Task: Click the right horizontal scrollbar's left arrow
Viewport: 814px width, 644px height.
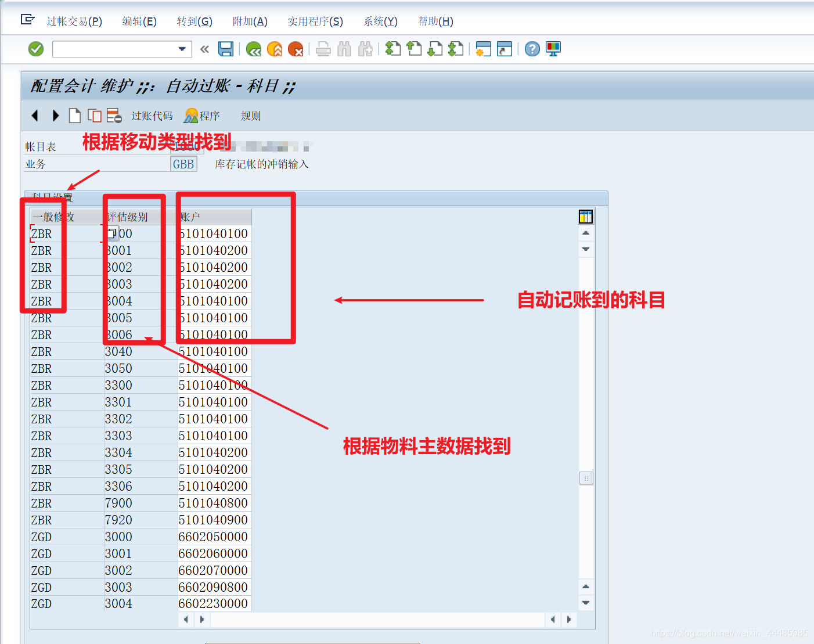Action: pos(553,620)
